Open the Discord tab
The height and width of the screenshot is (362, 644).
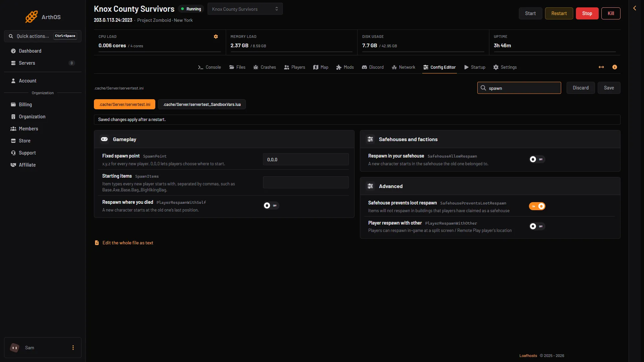(373, 67)
